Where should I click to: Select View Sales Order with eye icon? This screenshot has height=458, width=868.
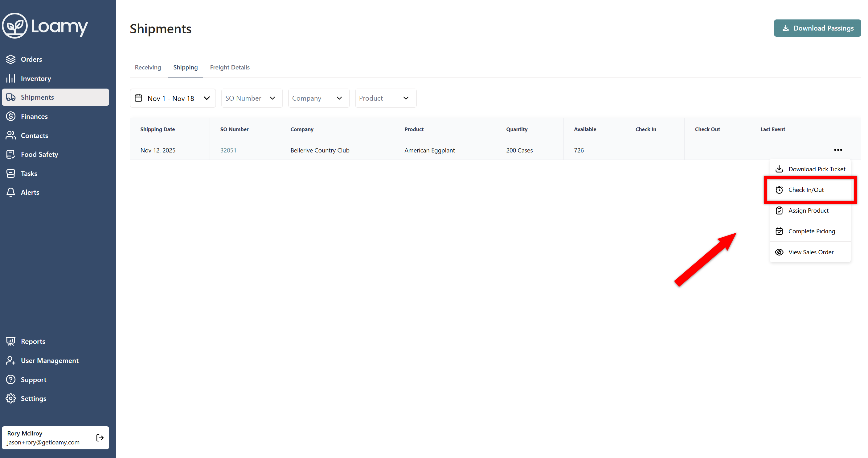pos(810,252)
